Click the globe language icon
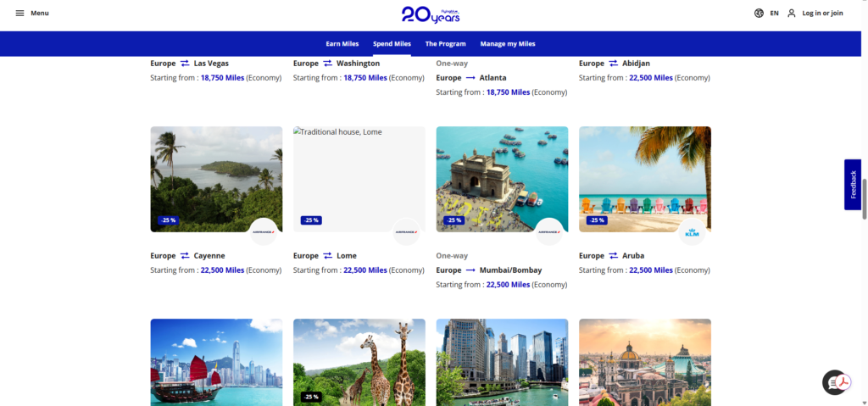This screenshot has height=406, width=868. [759, 14]
